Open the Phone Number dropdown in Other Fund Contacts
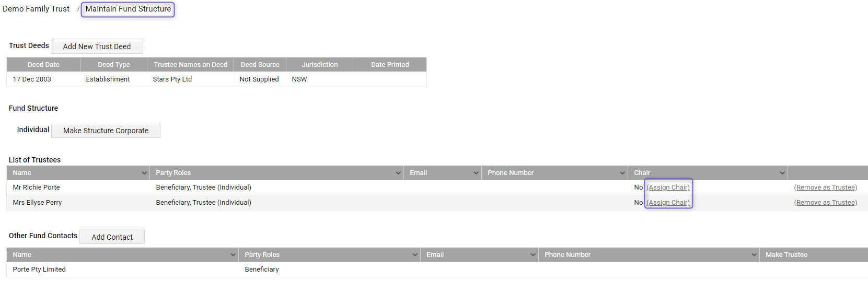Screen dimensions: 868x281 (x=754, y=255)
